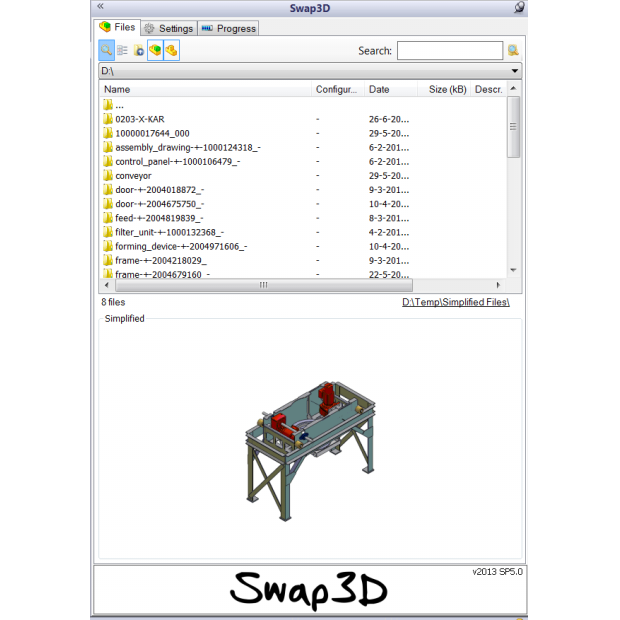620x620 pixels.
Task: Select folder door-+-2004018872_-
Action: pyautogui.click(x=160, y=190)
